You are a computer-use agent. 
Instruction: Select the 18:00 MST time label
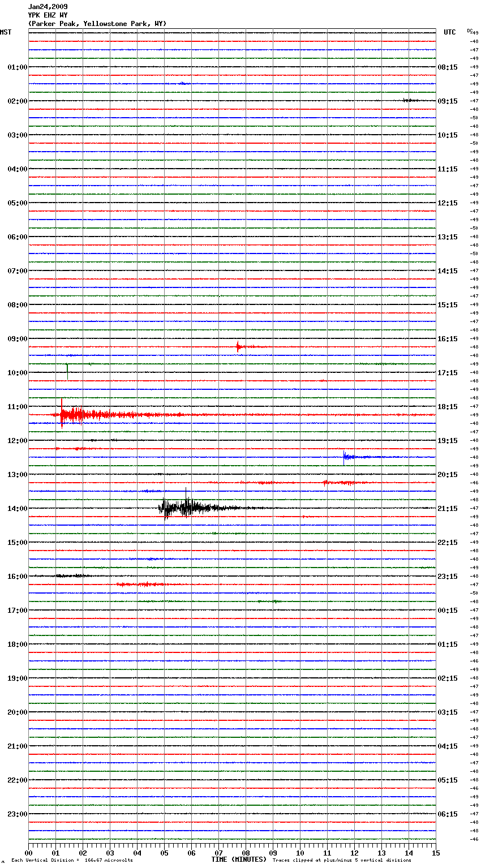18,644
